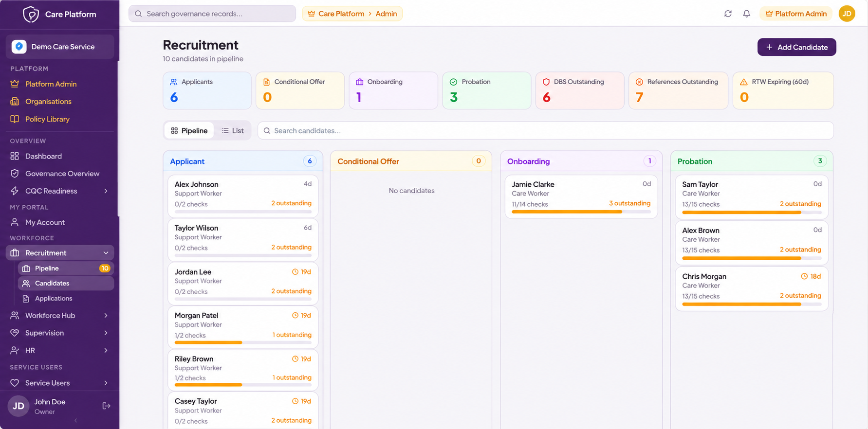Select Candidates in the sidebar submenu
This screenshot has width=868, height=429.
click(x=66, y=283)
